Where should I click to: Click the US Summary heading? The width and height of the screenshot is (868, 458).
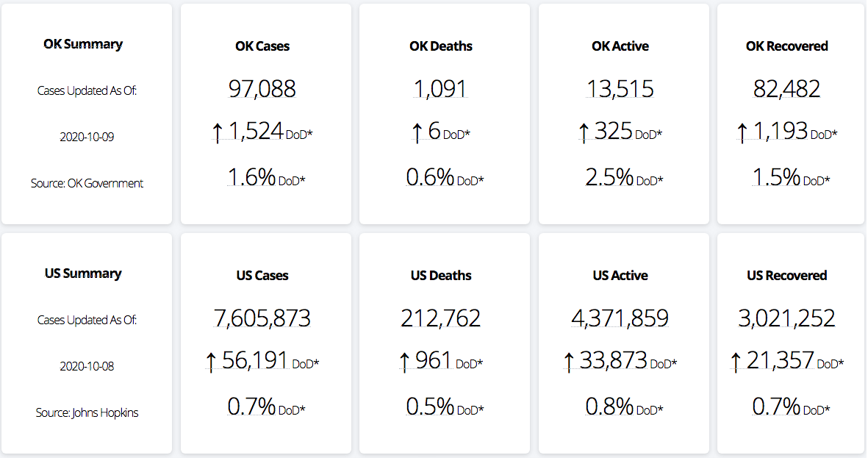(x=83, y=273)
